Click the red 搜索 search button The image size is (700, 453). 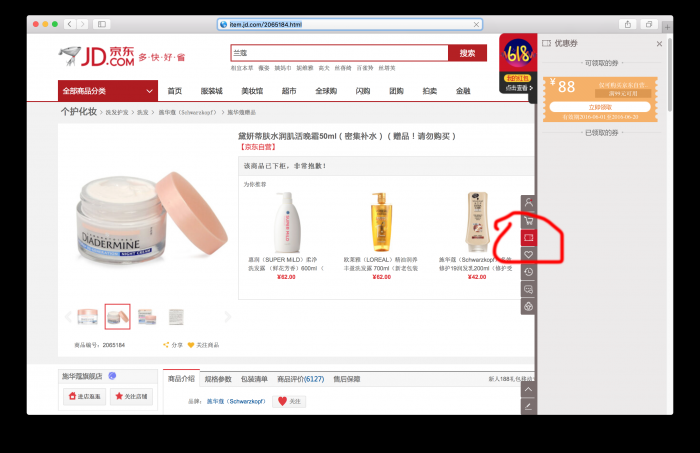point(467,53)
